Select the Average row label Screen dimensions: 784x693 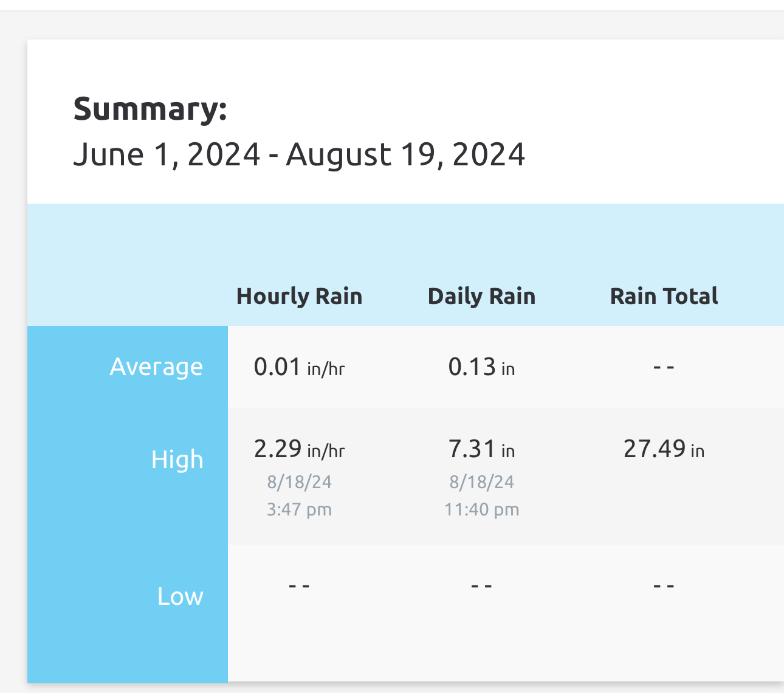coord(156,367)
